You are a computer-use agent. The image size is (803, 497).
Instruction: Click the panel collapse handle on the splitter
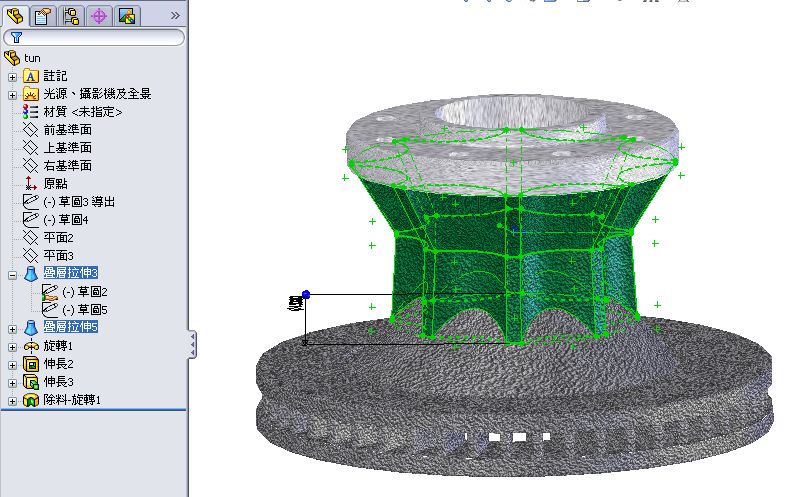[193, 344]
